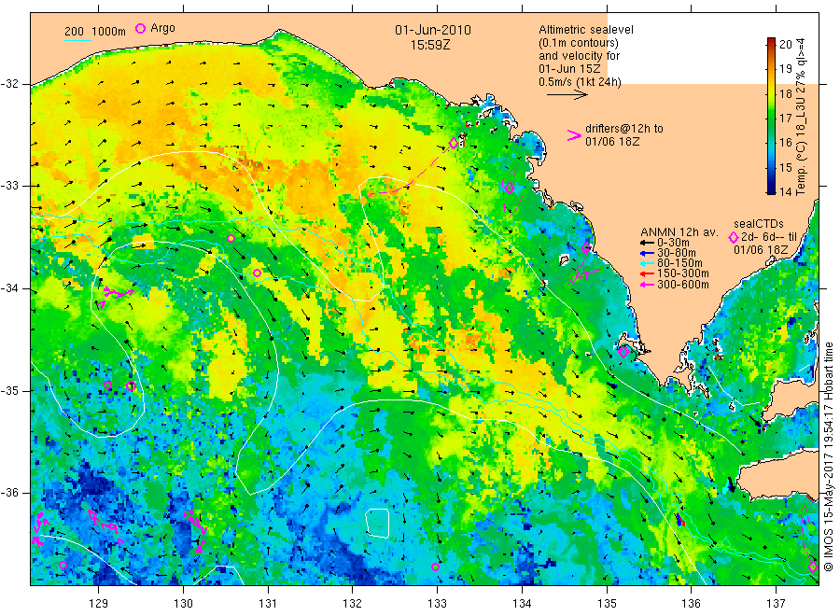The width and height of the screenshot is (840, 616).
Task: Click the '(0.1m contours)' text
Action: click(x=579, y=43)
